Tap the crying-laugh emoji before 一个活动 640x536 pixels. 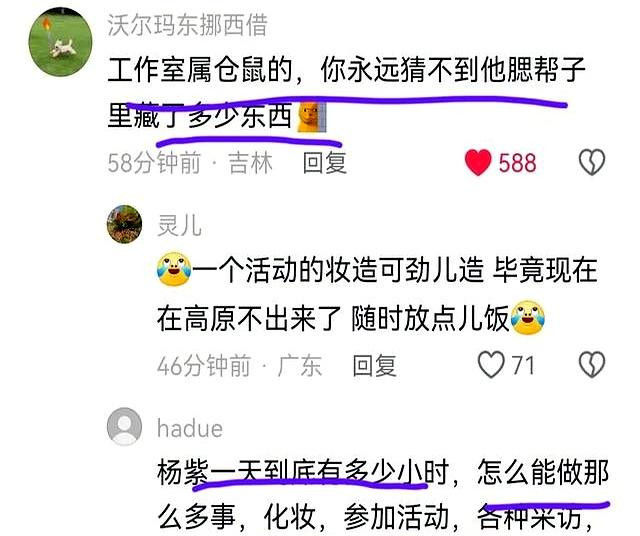[174, 269]
